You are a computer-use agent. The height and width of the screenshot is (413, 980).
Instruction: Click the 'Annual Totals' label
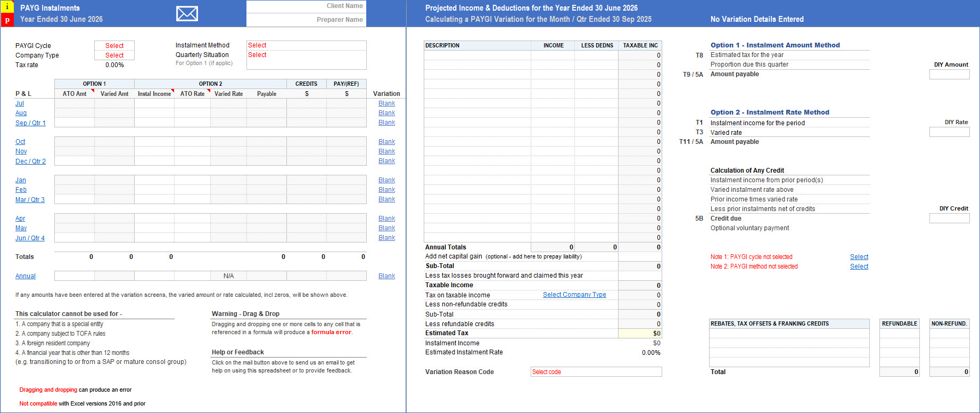pos(446,247)
